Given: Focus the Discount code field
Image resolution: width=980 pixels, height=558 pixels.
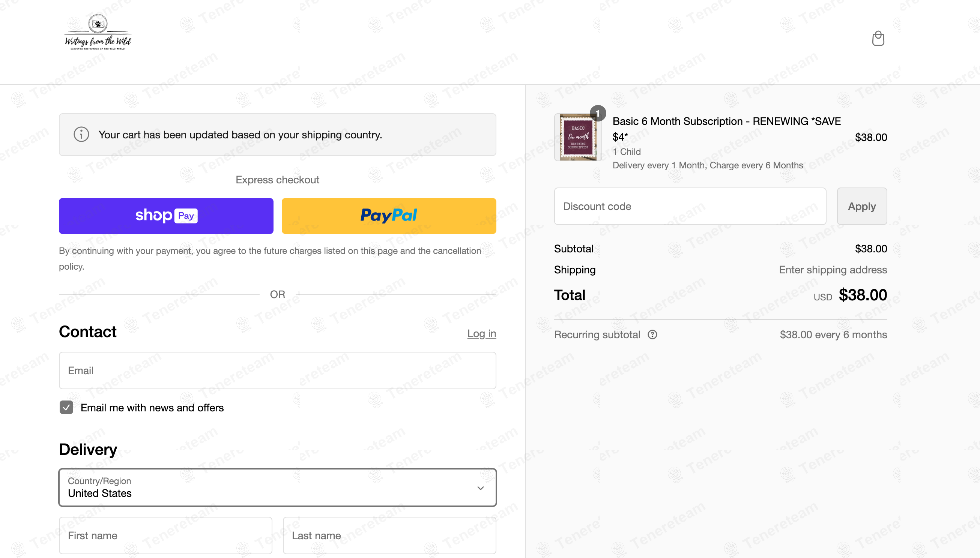Looking at the screenshot, I should (690, 206).
